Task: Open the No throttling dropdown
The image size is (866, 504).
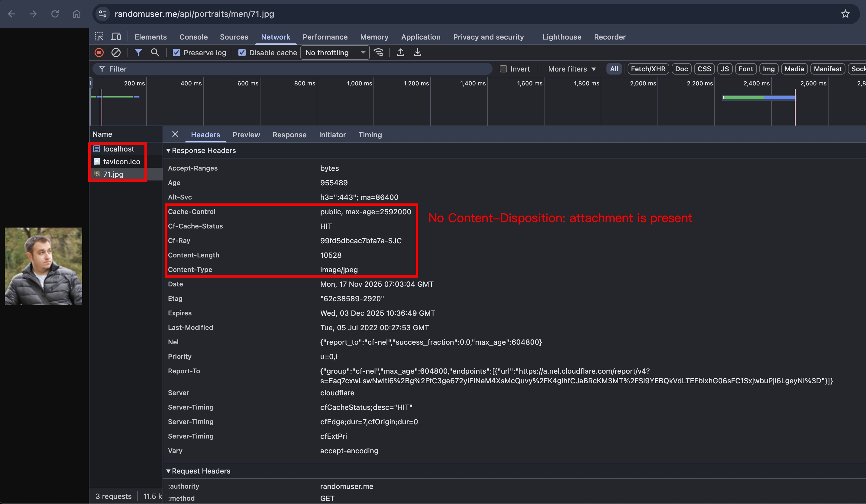Action: [335, 53]
